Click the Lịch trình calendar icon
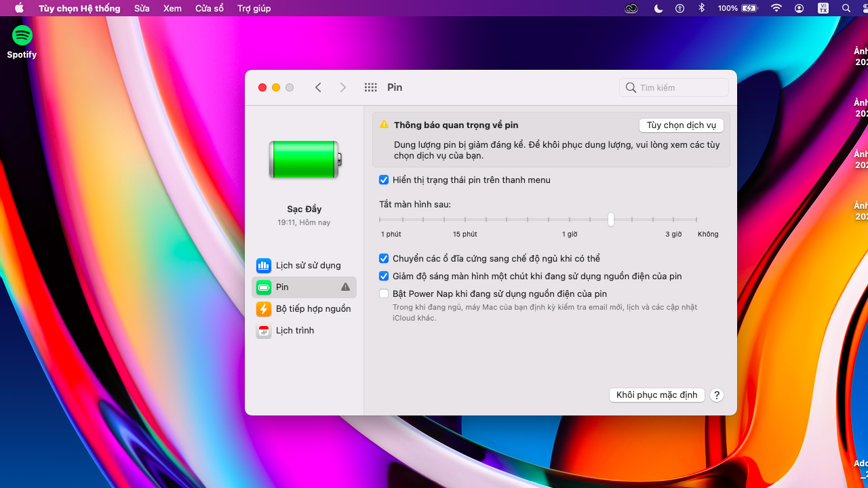 (x=264, y=331)
